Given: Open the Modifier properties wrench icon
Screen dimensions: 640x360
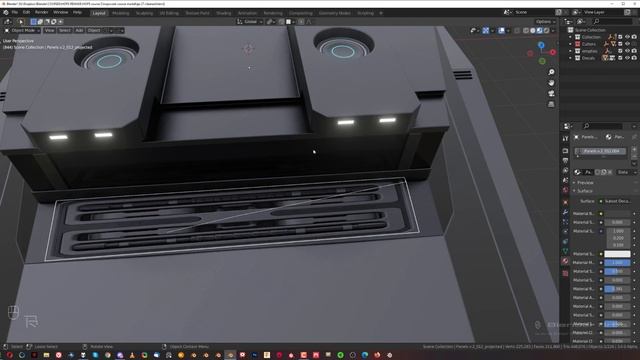Looking at the screenshot, I should coord(565,212).
